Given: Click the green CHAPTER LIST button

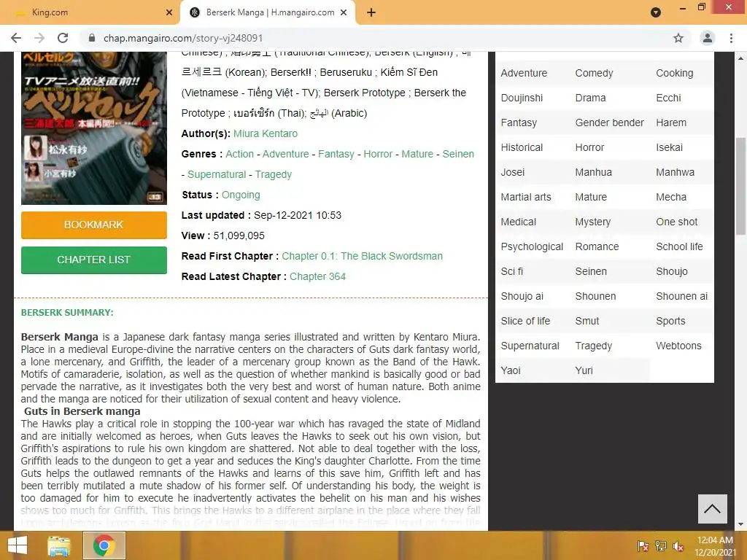Looking at the screenshot, I should [x=94, y=260].
